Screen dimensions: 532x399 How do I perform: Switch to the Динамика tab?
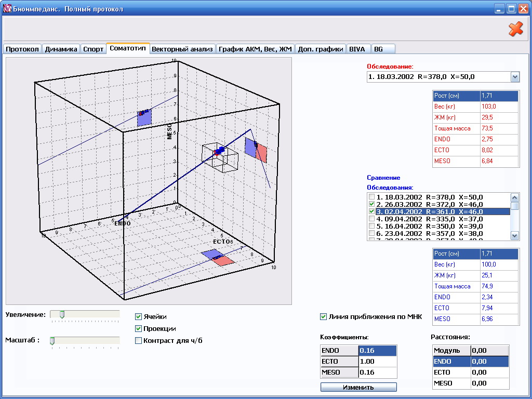tap(61, 49)
